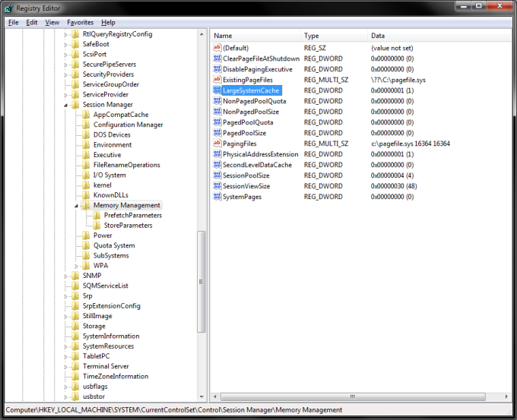Screen dimensions: 517x420
Task: Click the string icon beside (Default) value
Action: (217, 48)
